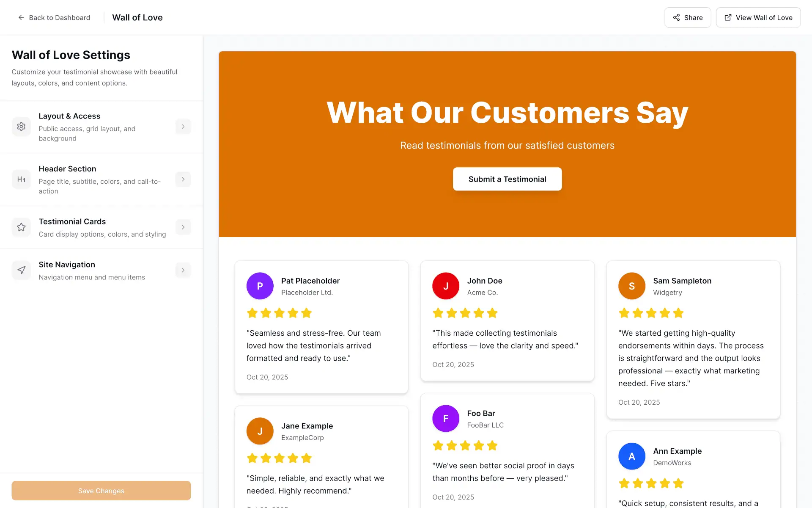This screenshot has height=508, width=812.
Task: Click the external-link icon on View Wall of Love
Action: point(728,17)
